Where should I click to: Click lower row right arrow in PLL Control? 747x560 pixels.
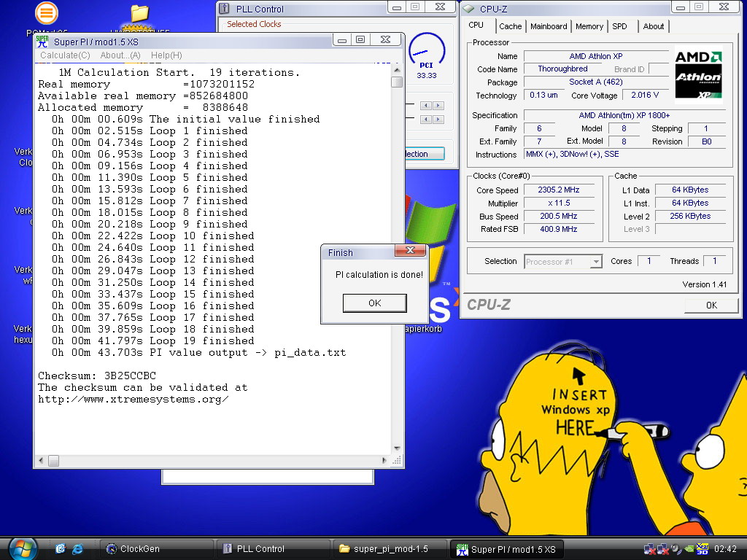pyautogui.click(x=438, y=120)
